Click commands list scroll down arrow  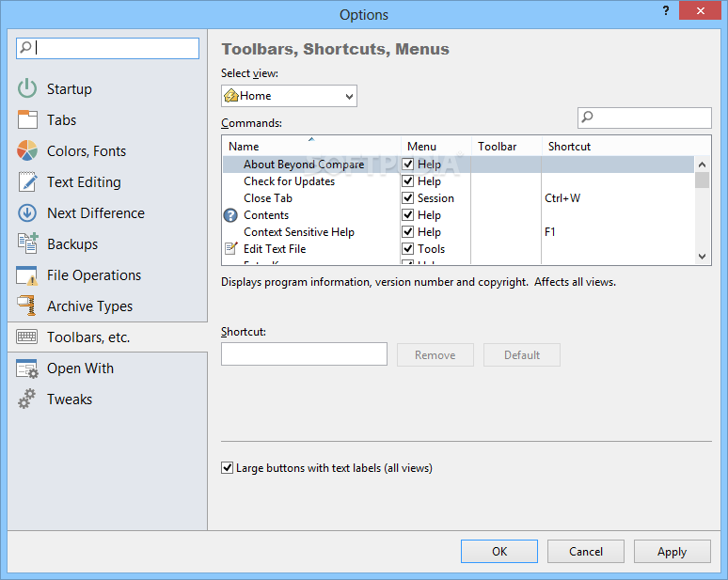coord(702,256)
